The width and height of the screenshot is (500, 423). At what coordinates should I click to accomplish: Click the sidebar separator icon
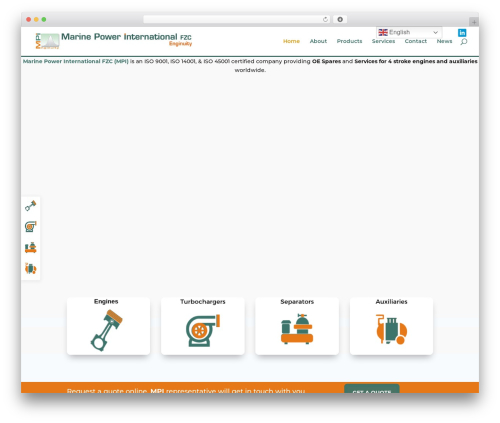[31, 248]
